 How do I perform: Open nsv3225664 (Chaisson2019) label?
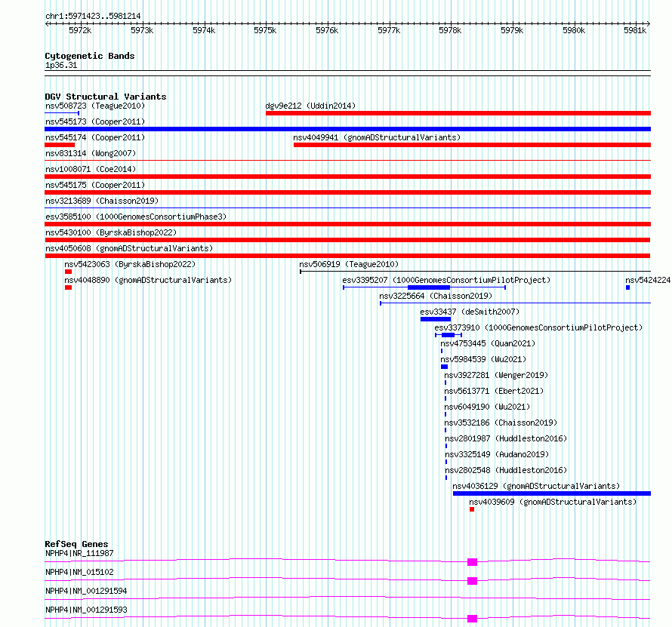[x=436, y=296]
